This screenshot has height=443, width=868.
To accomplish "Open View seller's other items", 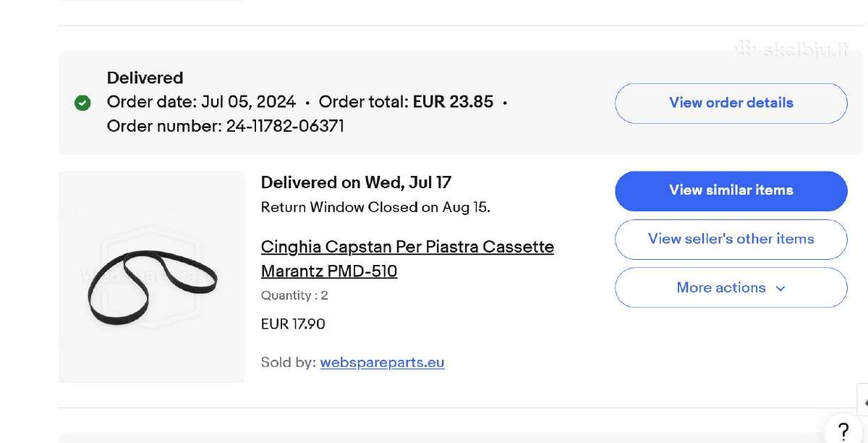I will click(x=731, y=239).
